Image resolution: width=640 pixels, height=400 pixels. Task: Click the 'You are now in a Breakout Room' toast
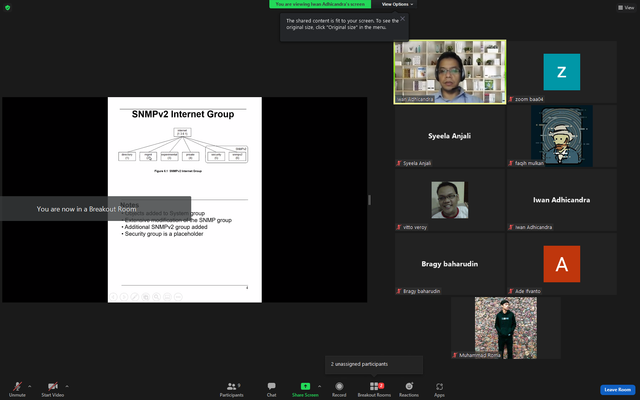click(x=95, y=209)
